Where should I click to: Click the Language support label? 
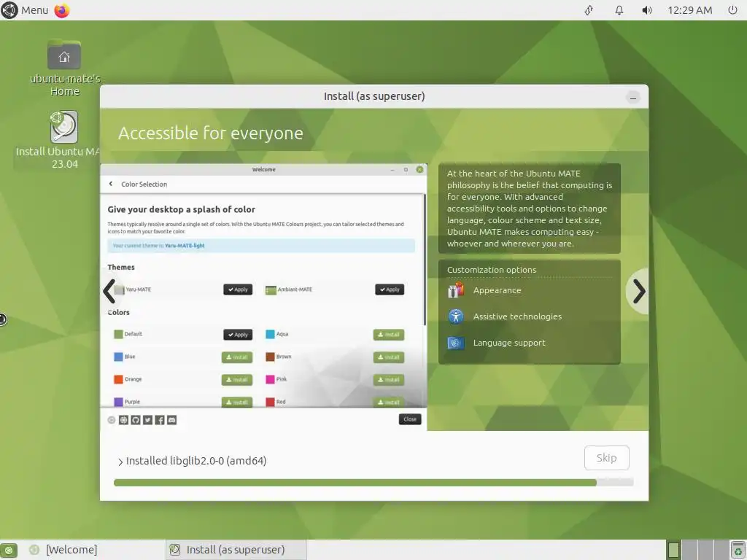pos(508,343)
